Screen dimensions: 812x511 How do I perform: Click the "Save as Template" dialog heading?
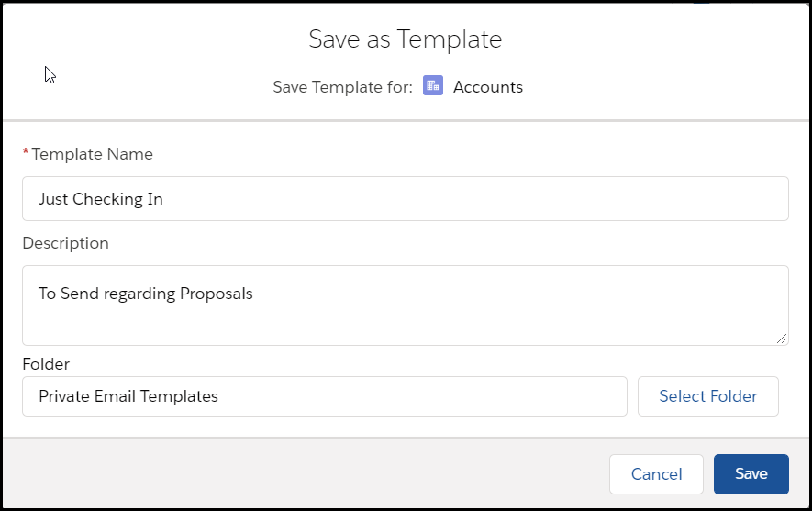pos(406,39)
